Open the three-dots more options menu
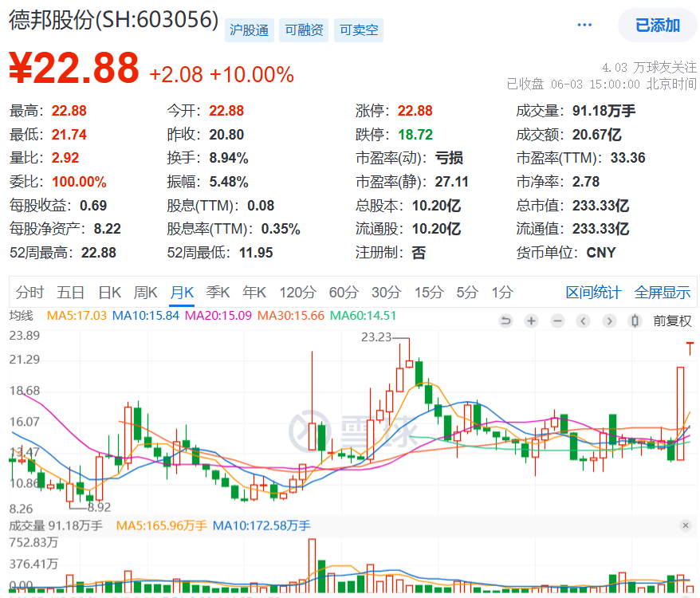This screenshot has height=598, width=700. (x=584, y=25)
